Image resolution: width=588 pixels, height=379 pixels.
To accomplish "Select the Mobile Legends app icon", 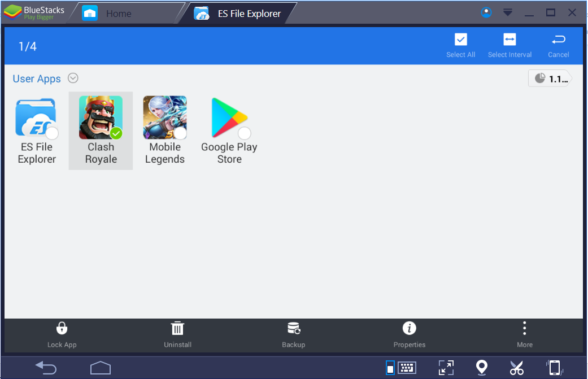I will click(x=164, y=117).
